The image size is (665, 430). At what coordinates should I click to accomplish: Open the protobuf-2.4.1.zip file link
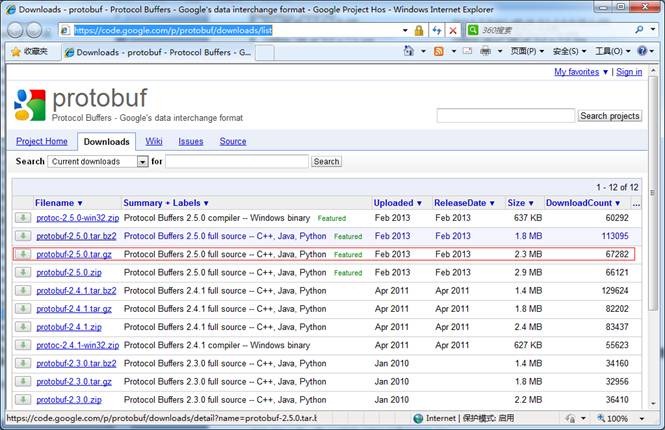[x=69, y=327]
